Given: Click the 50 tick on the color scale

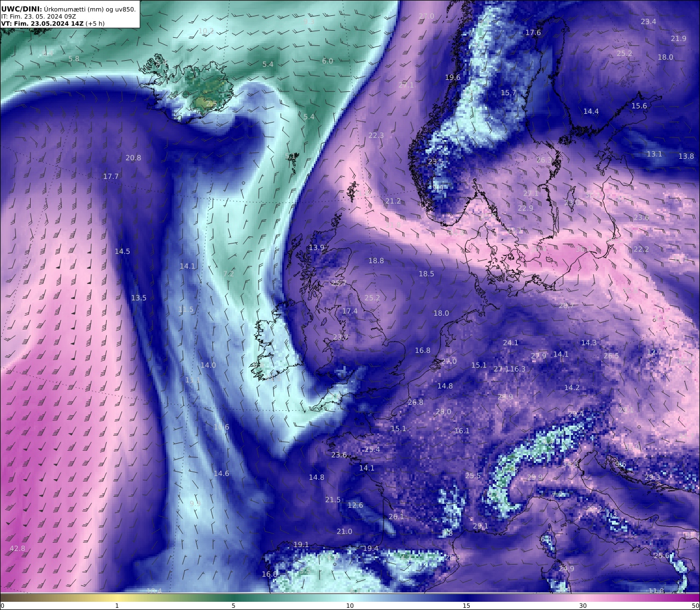Looking at the screenshot, I should pos(695,605).
